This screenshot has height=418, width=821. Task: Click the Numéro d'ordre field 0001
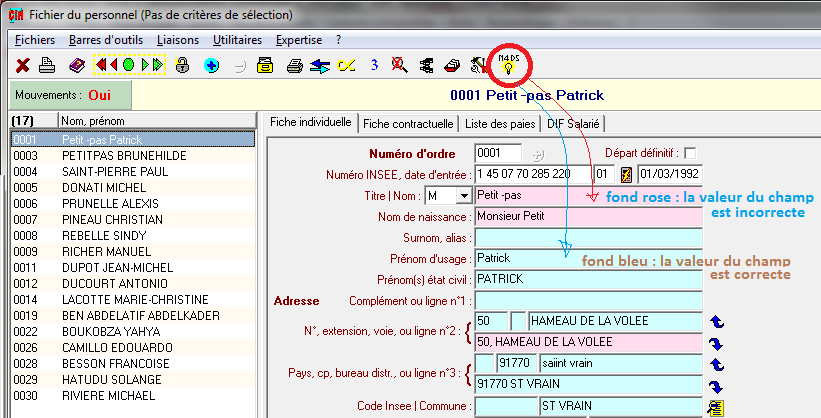click(498, 153)
